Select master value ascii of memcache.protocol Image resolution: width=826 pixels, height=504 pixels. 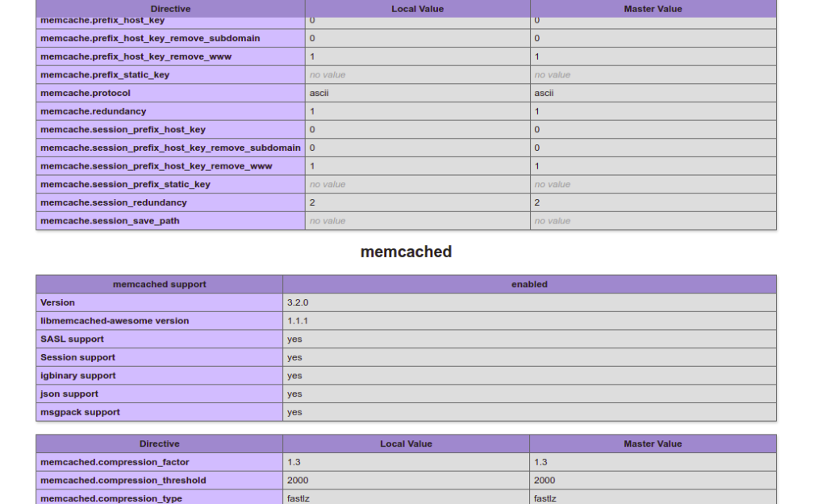point(544,94)
